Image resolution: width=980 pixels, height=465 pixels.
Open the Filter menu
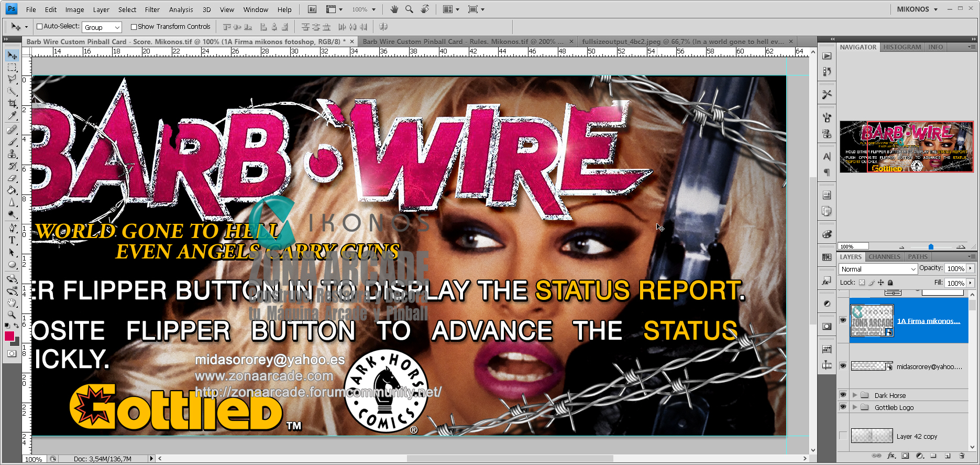pos(152,9)
